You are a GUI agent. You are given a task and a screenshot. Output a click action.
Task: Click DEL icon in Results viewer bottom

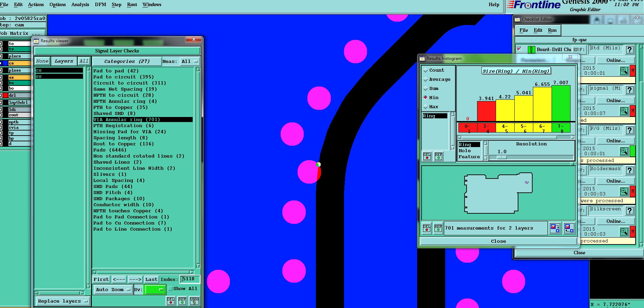pyautogui.click(x=171, y=301)
